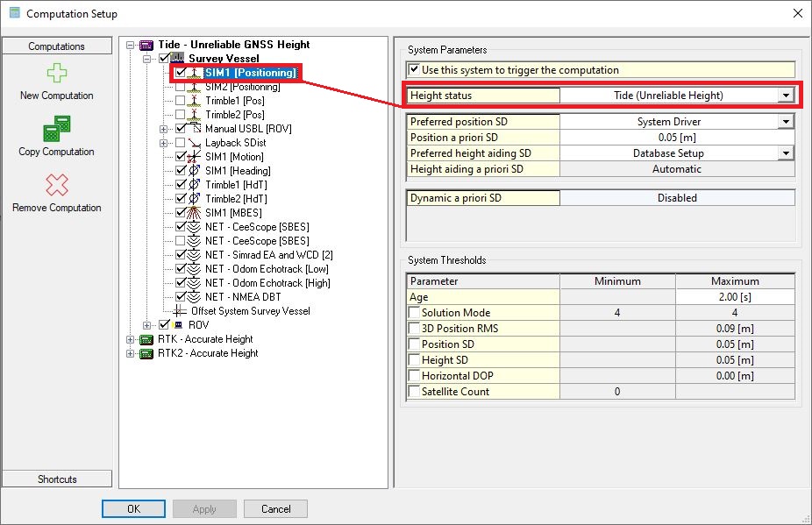This screenshot has height=525, width=812.
Task: Open the Height status dropdown
Action: click(786, 96)
